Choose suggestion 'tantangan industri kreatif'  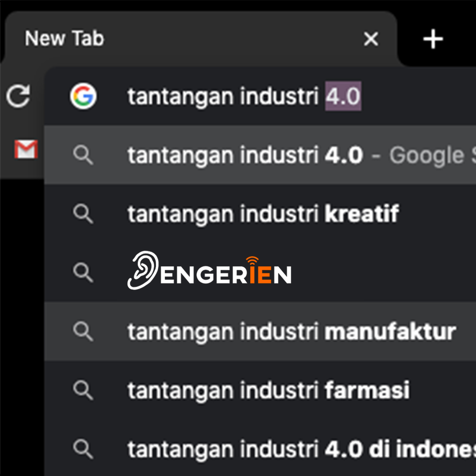[x=260, y=214]
